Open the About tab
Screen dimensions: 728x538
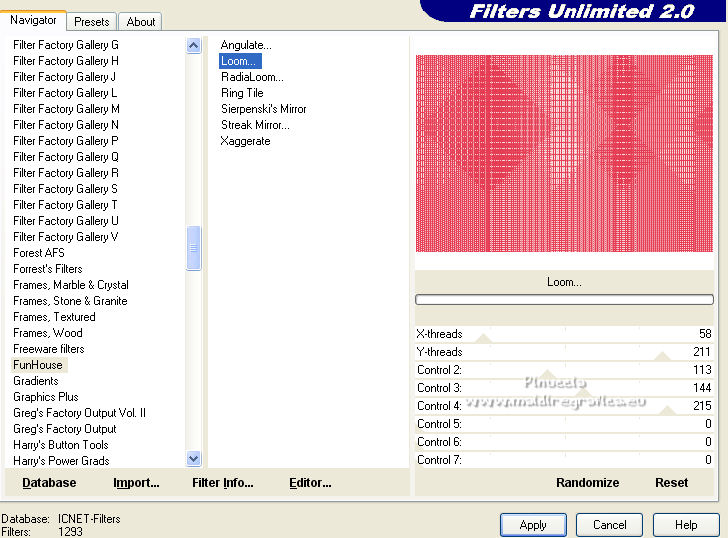click(141, 21)
